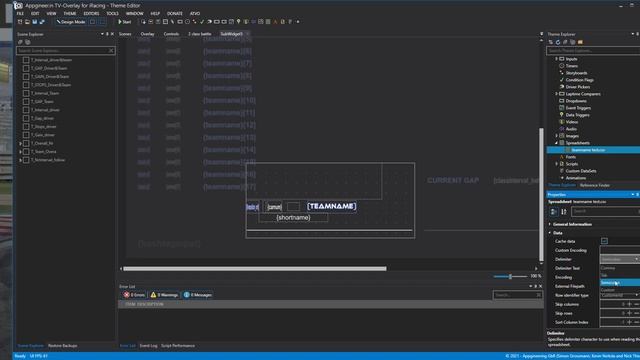Click the vertical canvas scrollbar
Screen dimensions: 640x360
tap(541, 195)
